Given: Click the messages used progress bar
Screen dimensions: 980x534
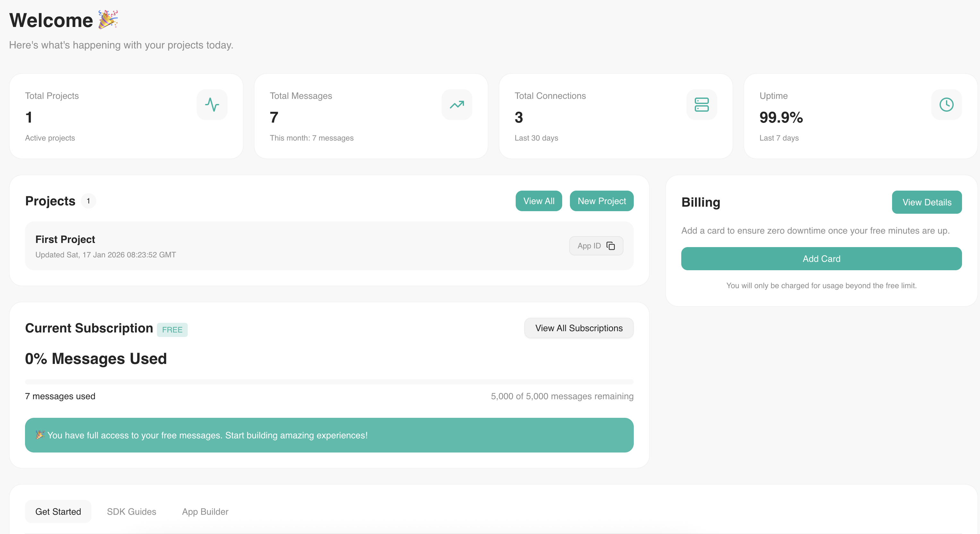Looking at the screenshot, I should 329,382.
